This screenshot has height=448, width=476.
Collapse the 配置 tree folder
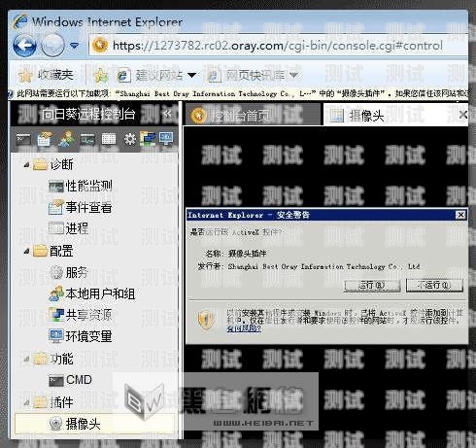(x=26, y=251)
